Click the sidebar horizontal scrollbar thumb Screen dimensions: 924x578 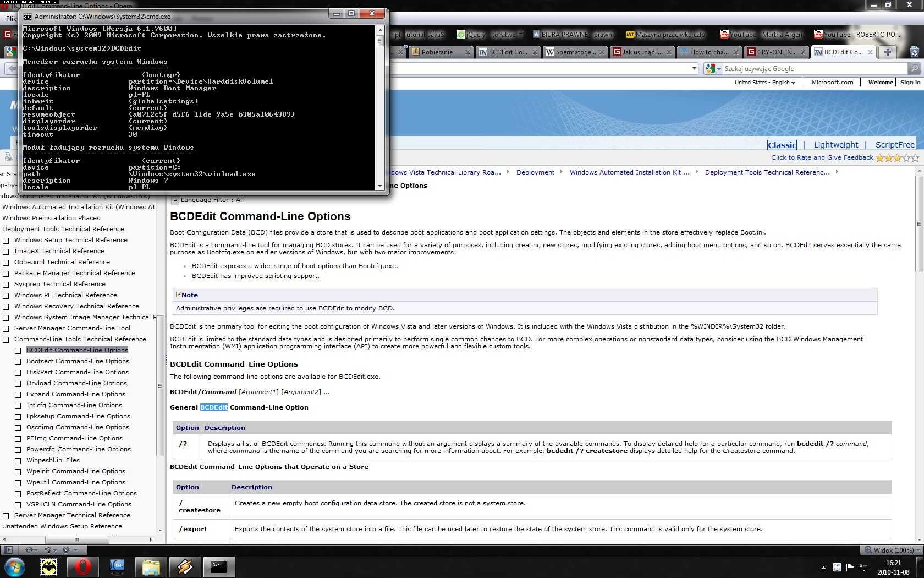[77, 540]
